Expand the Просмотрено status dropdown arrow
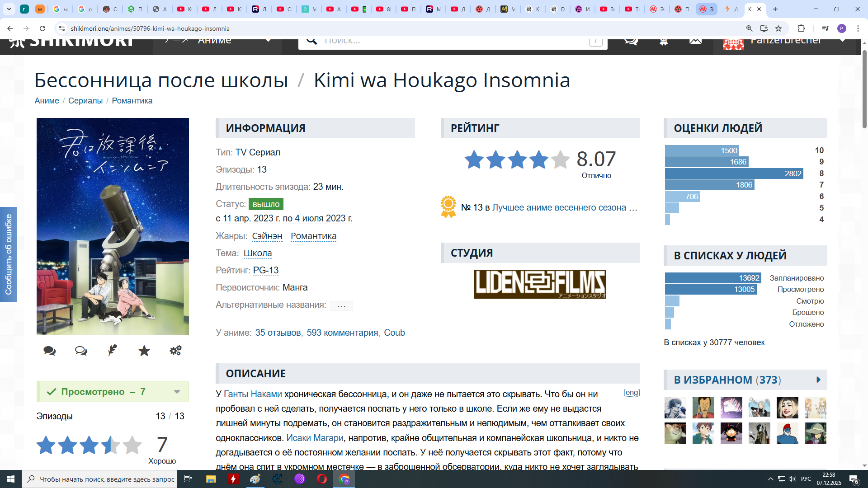 click(x=177, y=392)
